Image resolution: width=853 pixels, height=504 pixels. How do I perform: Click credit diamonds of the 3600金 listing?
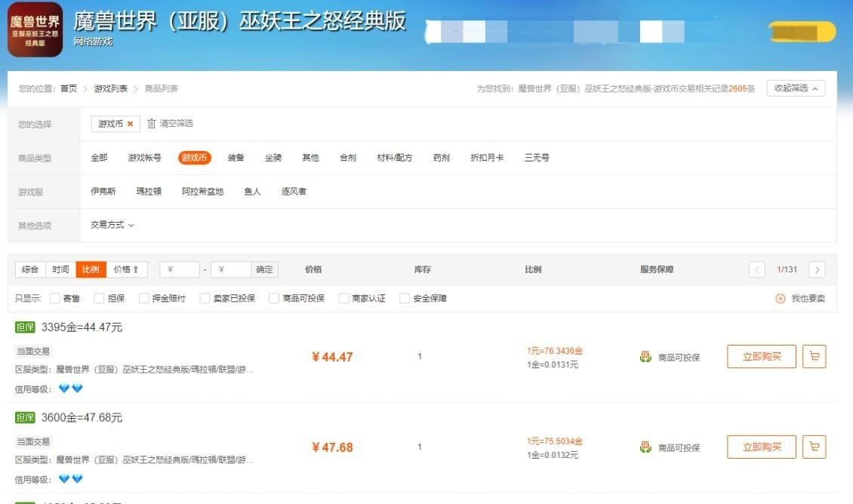click(x=71, y=478)
